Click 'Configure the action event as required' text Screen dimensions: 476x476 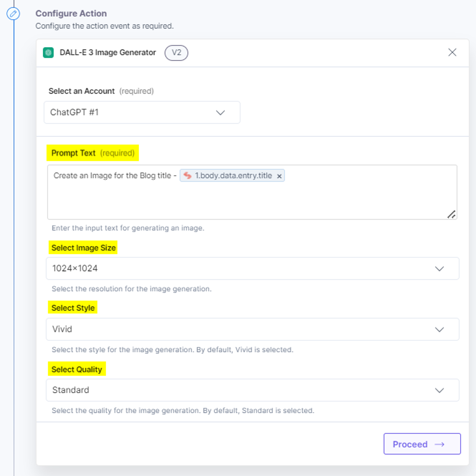(105, 26)
